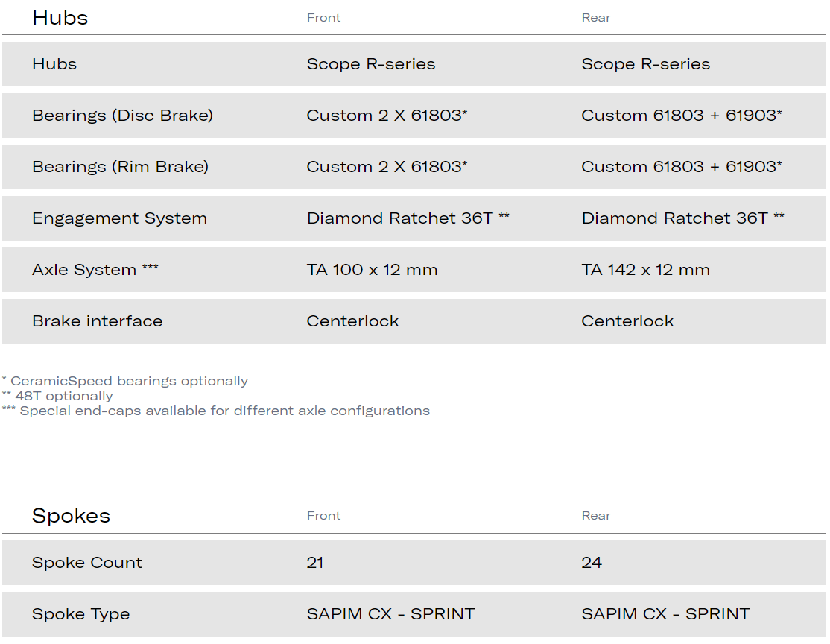
Task: Click the Axle System row label
Action: [95, 270]
